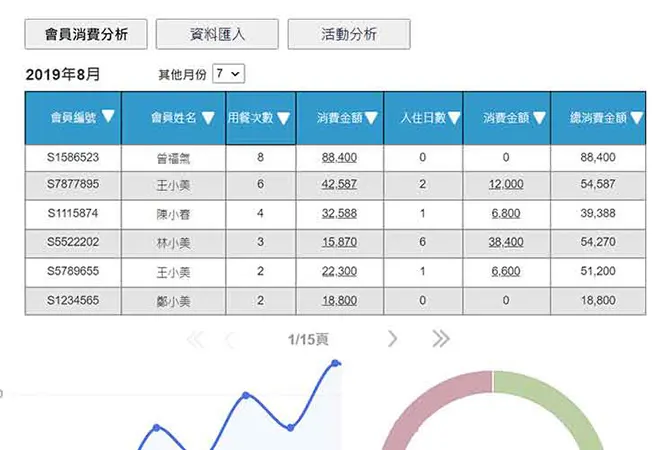Open dining amount link 88,400
Viewport: 665px width, 450px height.
click(339, 157)
